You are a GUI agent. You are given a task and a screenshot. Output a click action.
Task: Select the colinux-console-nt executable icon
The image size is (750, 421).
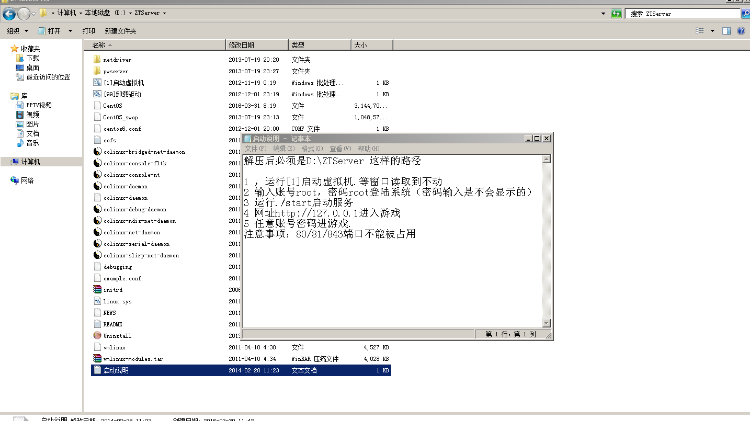(97, 174)
